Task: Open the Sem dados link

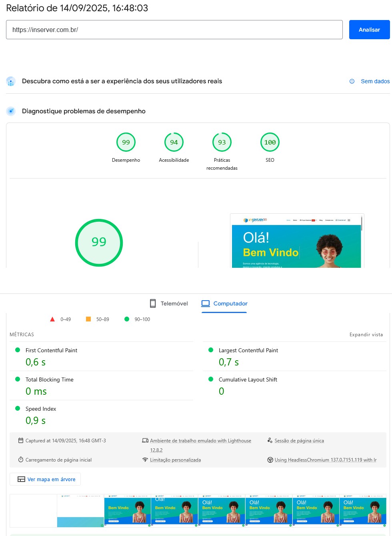Action: [x=375, y=81]
